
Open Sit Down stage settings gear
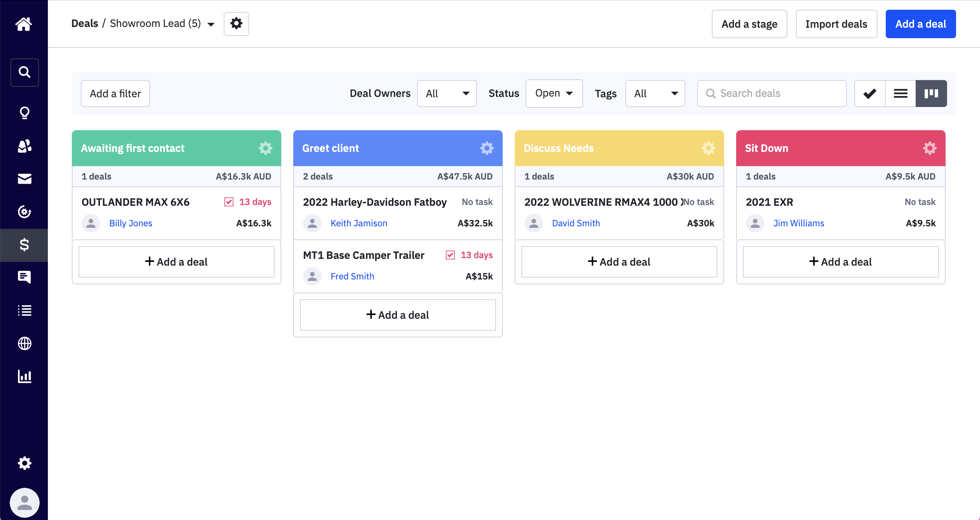click(x=930, y=148)
